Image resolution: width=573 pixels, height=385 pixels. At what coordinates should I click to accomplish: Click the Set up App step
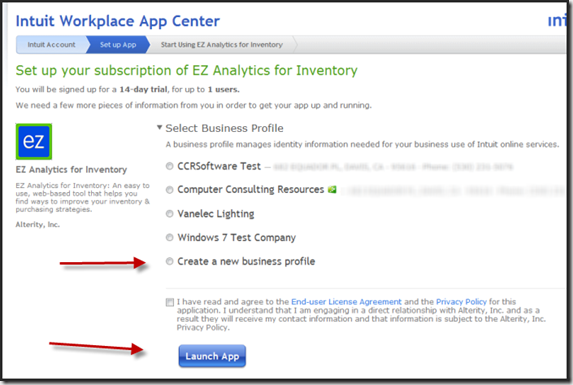[118, 45]
